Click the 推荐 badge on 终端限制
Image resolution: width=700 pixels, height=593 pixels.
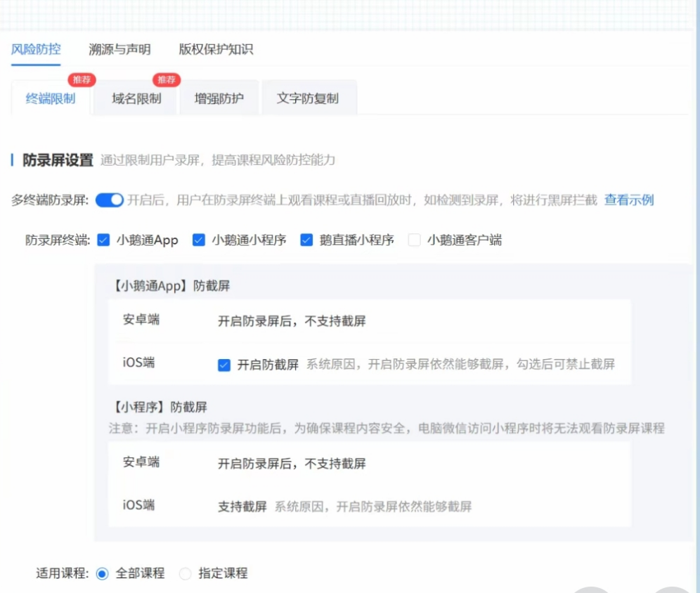82,79
